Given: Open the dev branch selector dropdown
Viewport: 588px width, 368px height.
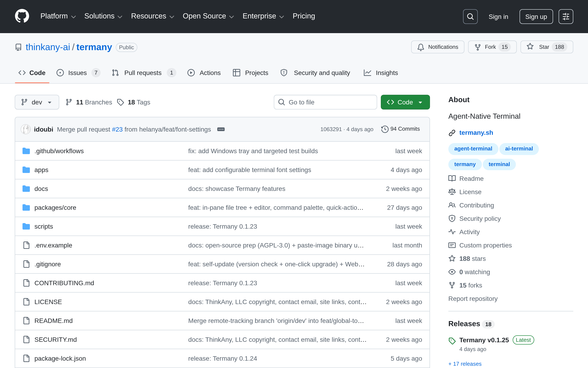Looking at the screenshot, I should coord(37,102).
